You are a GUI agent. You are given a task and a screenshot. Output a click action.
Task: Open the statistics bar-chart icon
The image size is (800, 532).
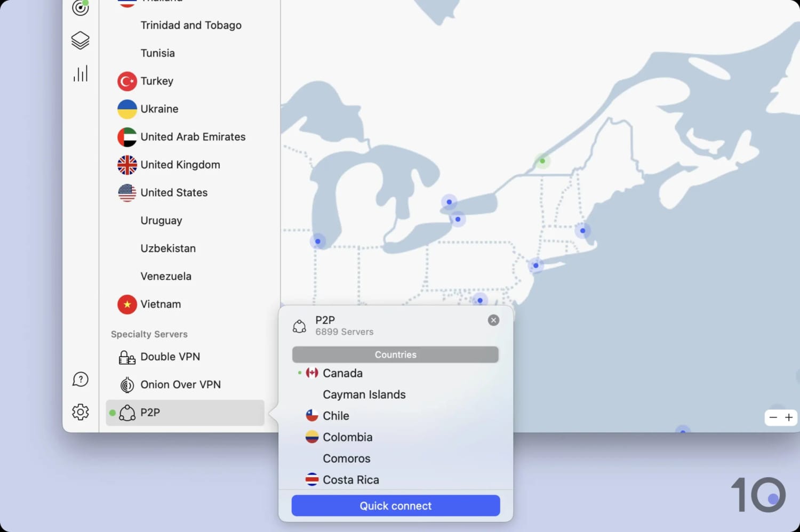point(80,74)
